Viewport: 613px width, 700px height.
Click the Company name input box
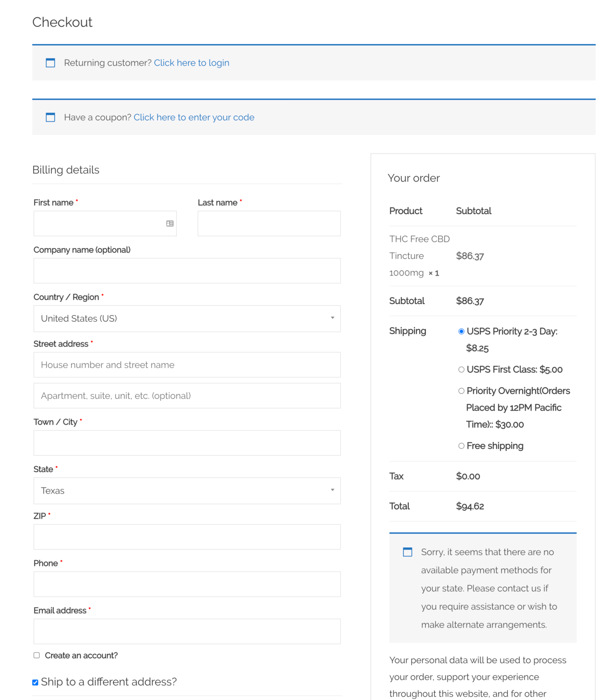(x=187, y=271)
